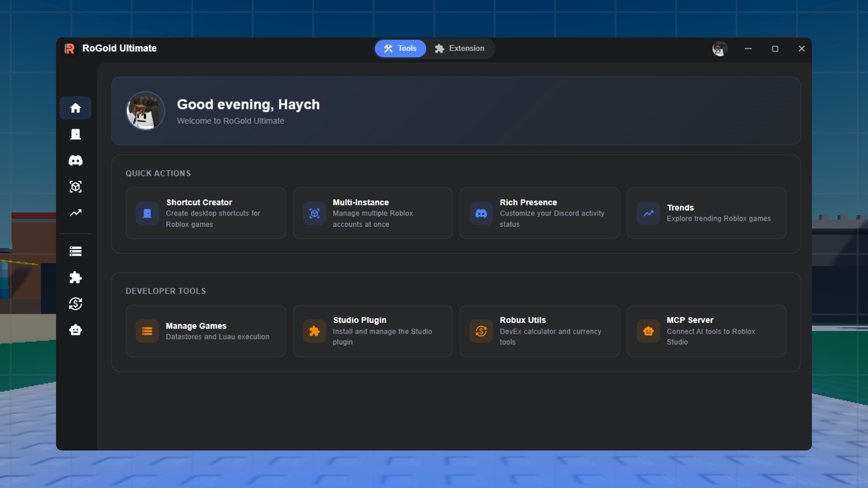
Task: Open the Studio Plugin card
Action: (x=373, y=331)
